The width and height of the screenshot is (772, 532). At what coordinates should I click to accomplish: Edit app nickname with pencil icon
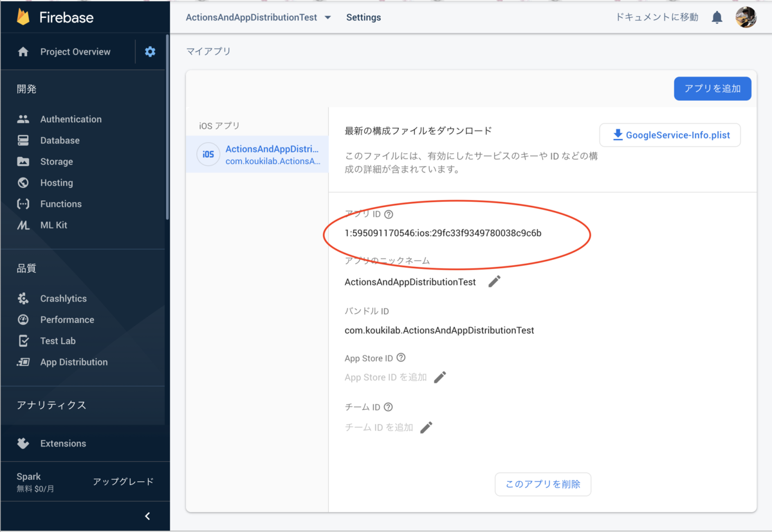click(494, 282)
